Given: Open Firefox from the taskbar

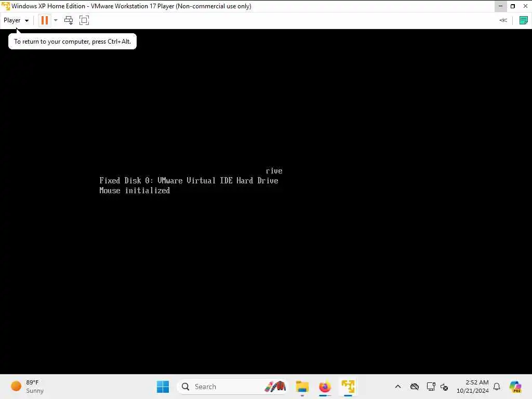Looking at the screenshot, I should coord(325,387).
